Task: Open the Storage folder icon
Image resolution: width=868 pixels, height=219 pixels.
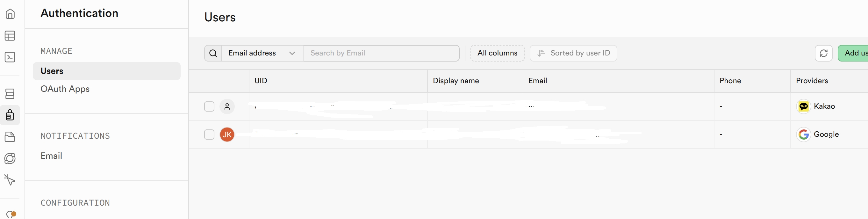Action: [10, 137]
